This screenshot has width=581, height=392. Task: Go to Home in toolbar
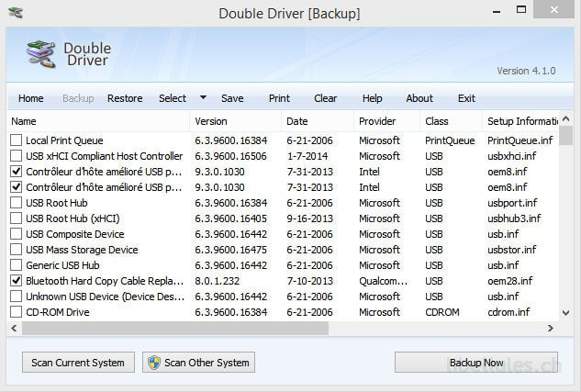pyautogui.click(x=31, y=98)
